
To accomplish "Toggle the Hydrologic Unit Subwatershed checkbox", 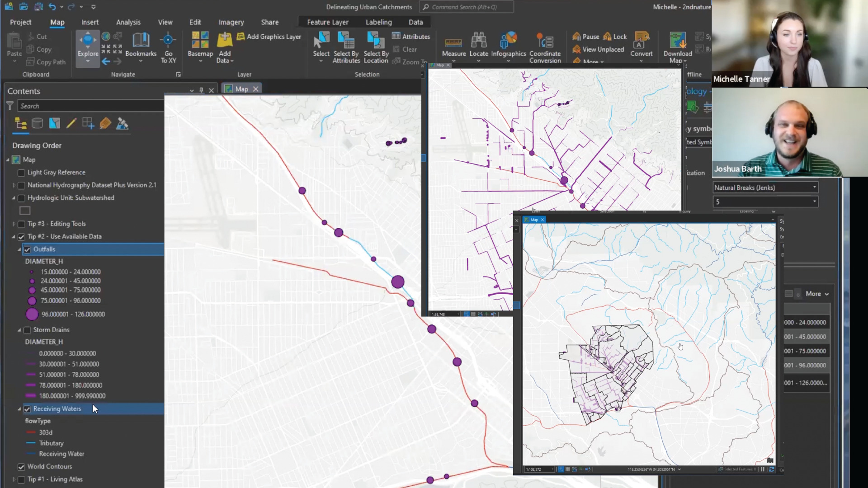I will point(21,198).
